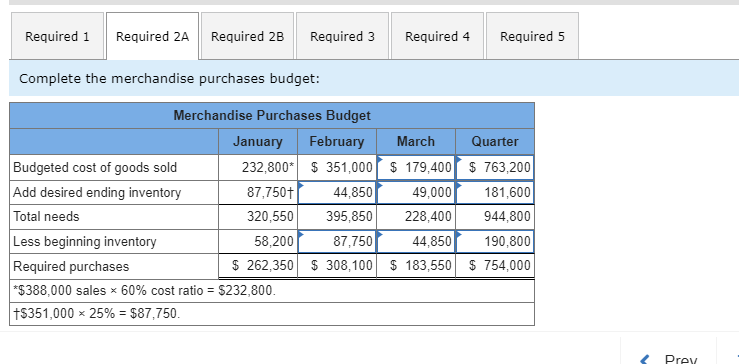
Task: Click February cost of goods sold $351,000
Action: (337, 167)
